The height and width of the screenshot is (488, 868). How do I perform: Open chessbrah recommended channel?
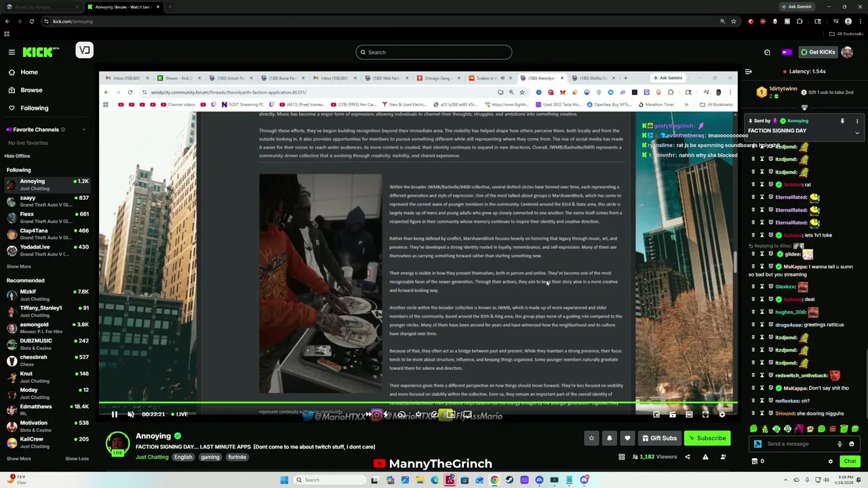click(47, 360)
